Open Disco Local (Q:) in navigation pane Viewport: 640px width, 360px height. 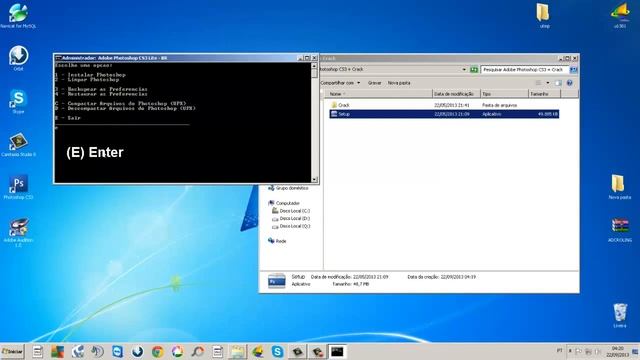coord(291,226)
